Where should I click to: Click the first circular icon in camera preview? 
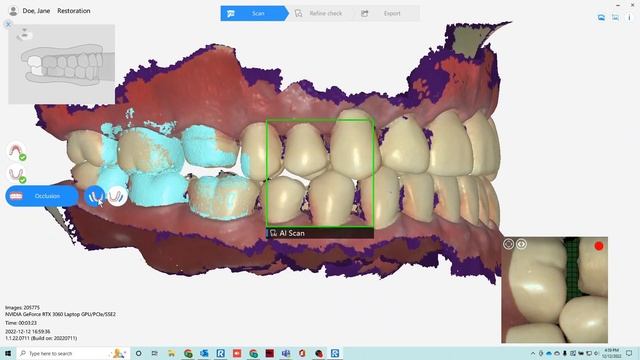click(509, 244)
